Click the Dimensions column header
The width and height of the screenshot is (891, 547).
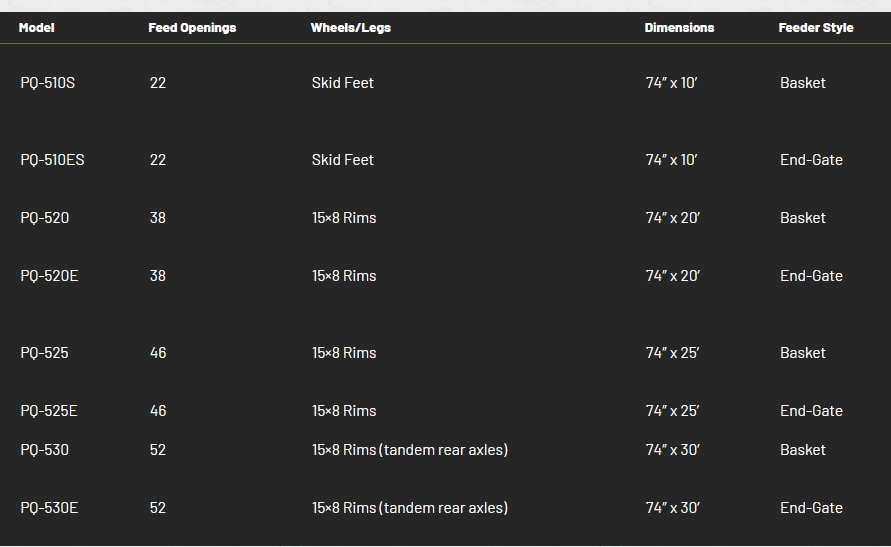click(679, 28)
